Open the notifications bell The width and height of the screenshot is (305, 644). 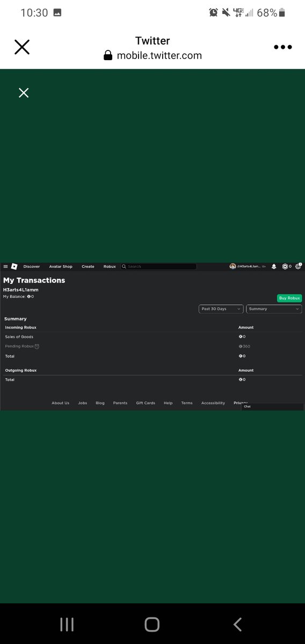point(274,266)
